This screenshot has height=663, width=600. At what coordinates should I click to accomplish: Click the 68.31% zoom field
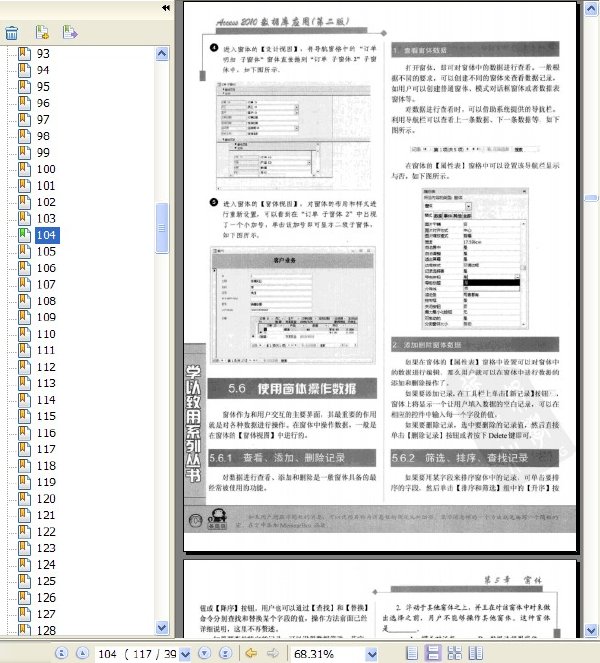[328, 654]
